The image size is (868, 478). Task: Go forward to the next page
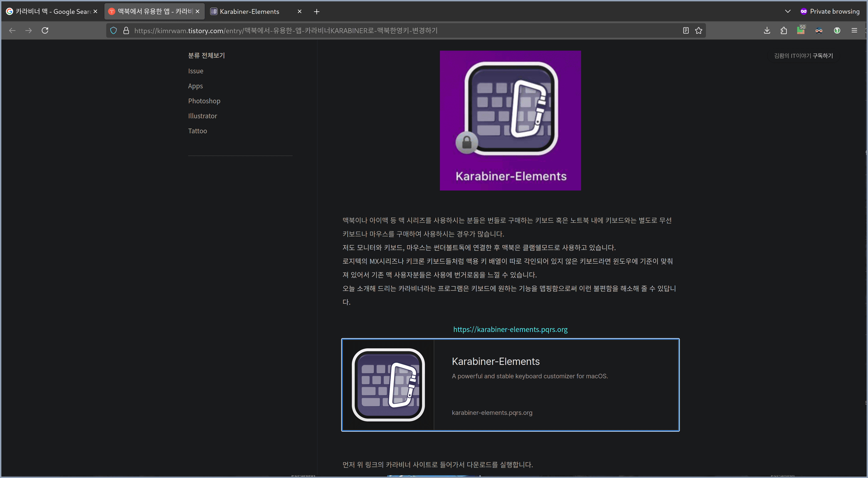pyautogui.click(x=29, y=30)
